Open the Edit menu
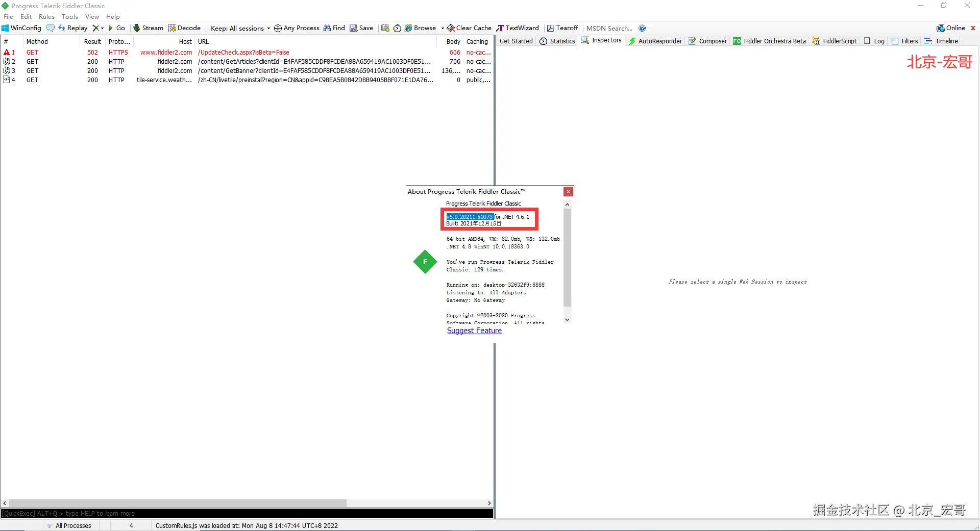Screen dimensions: 980x531 point(26,16)
